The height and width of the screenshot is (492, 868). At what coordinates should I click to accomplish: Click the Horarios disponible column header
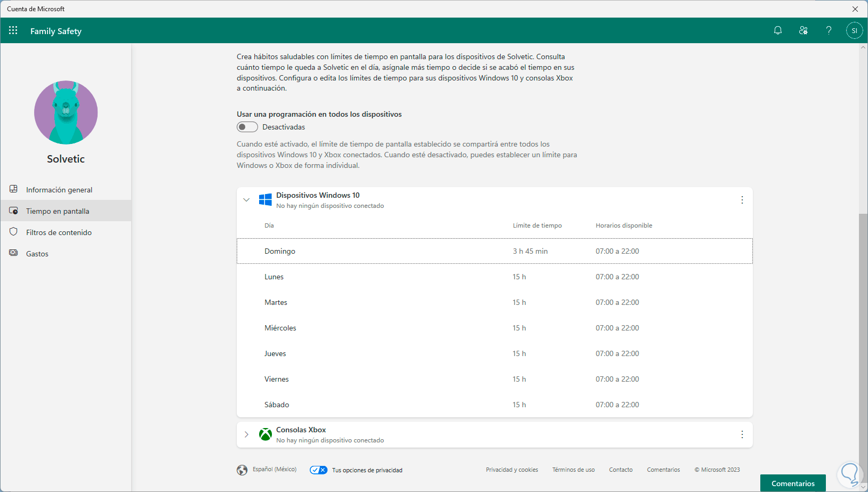tap(624, 225)
